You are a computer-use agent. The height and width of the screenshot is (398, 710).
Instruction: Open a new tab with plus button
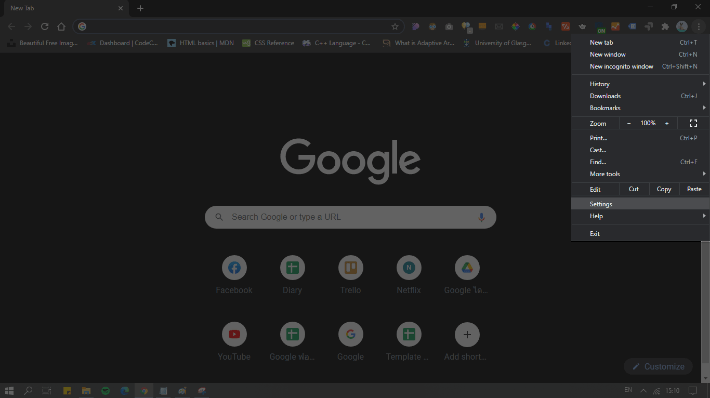pyautogui.click(x=140, y=8)
